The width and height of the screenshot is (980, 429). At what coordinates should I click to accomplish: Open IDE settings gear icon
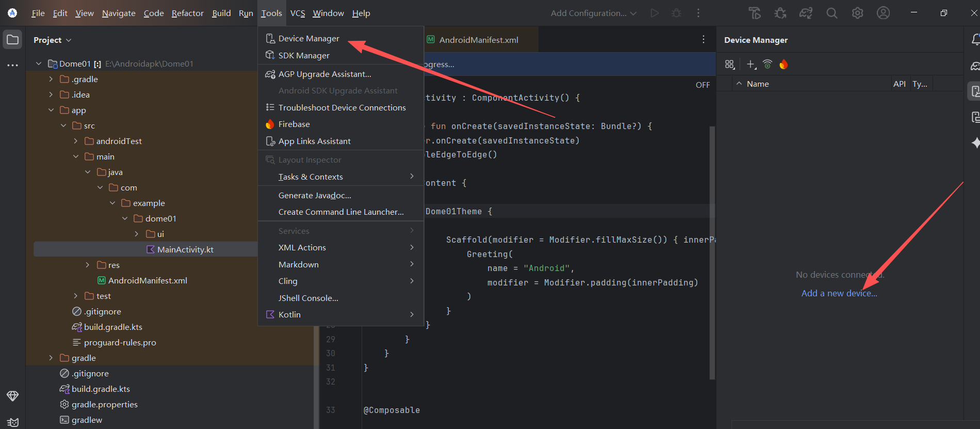tap(857, 13)
